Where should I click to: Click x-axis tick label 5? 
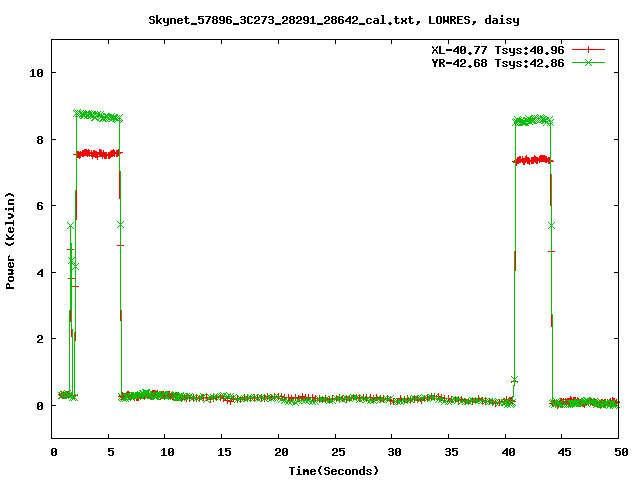[111, 452]
